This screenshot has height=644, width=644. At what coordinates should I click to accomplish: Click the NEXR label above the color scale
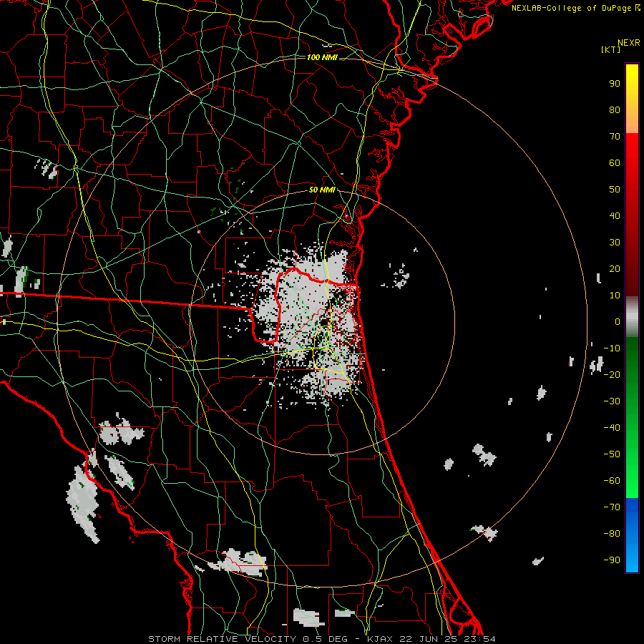click(628, 43)
